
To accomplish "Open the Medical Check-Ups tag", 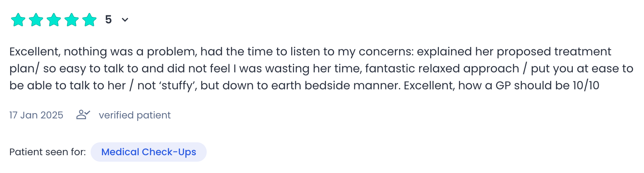I will (148, 152).
